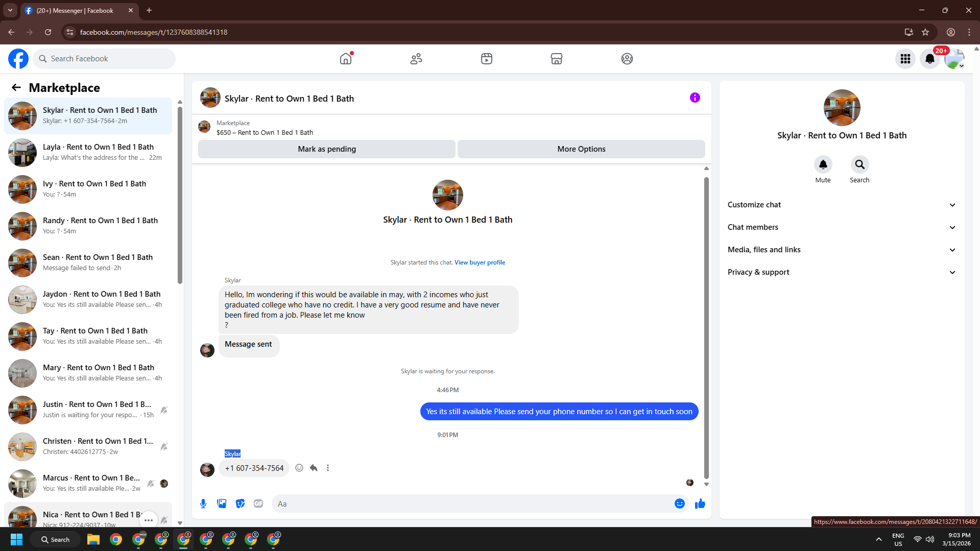Open the Chrome profile icon

951,32
